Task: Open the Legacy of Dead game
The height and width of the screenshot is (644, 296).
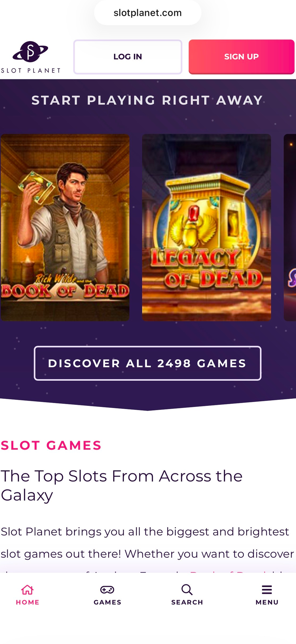Action: point(206,228)
